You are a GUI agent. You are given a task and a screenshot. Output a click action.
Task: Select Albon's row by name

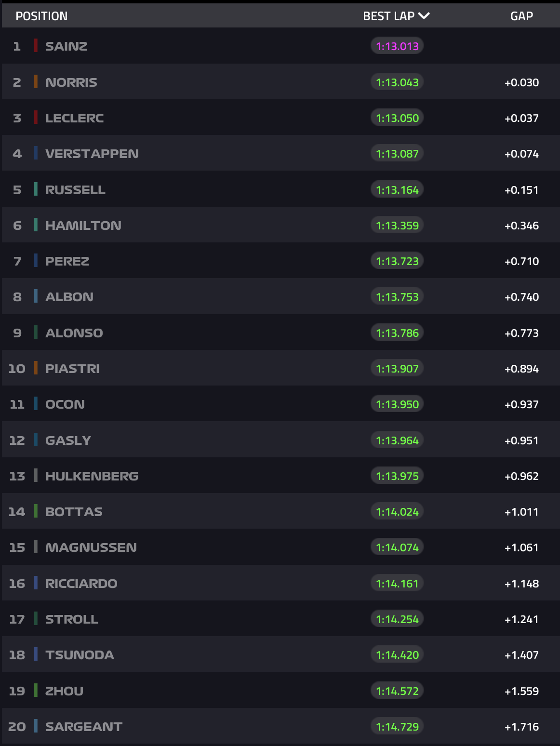click(x=69, y=297)
